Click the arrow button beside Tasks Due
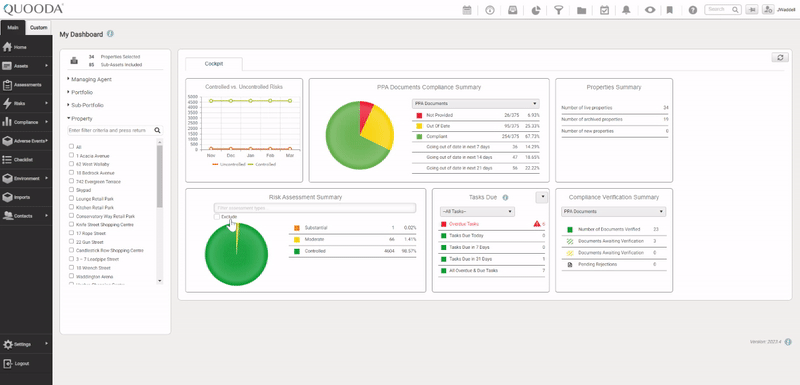 541,197
